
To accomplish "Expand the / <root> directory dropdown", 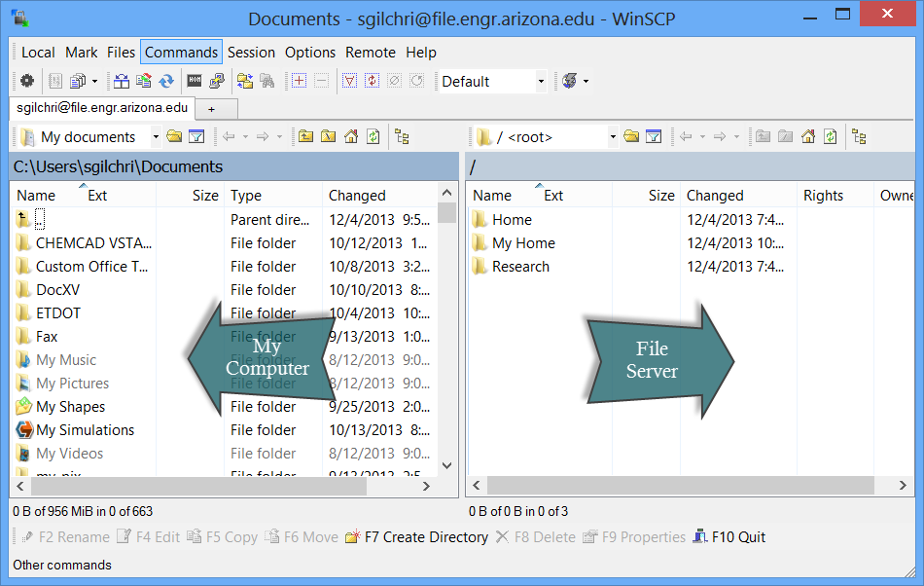I will click(x=613, y=137).
